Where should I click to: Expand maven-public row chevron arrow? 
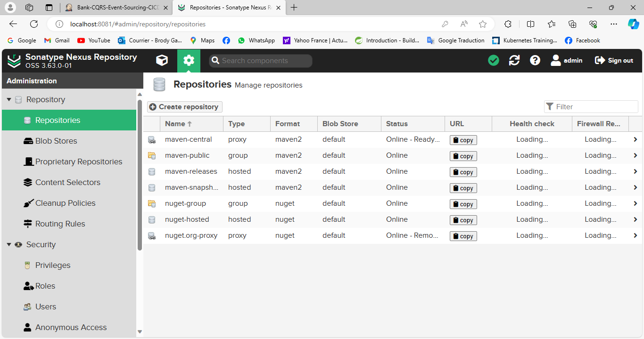(x=636, y=155)
